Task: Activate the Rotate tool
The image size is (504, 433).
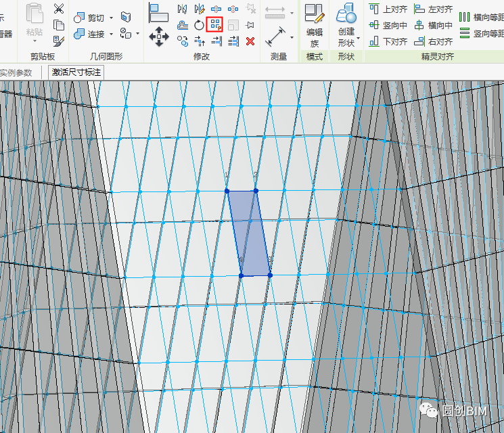Action: click(x=200, y=25)
